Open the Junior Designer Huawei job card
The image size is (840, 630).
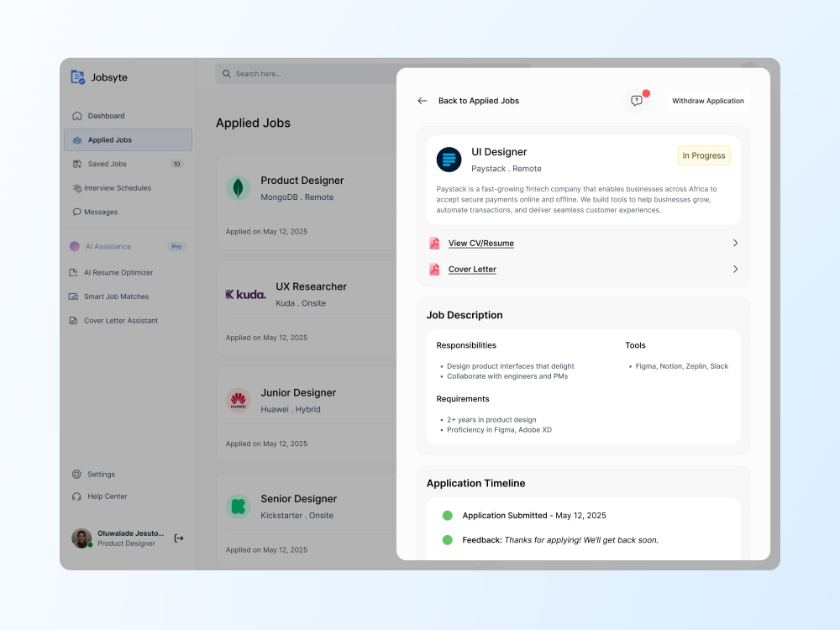(x=307, y=415)
